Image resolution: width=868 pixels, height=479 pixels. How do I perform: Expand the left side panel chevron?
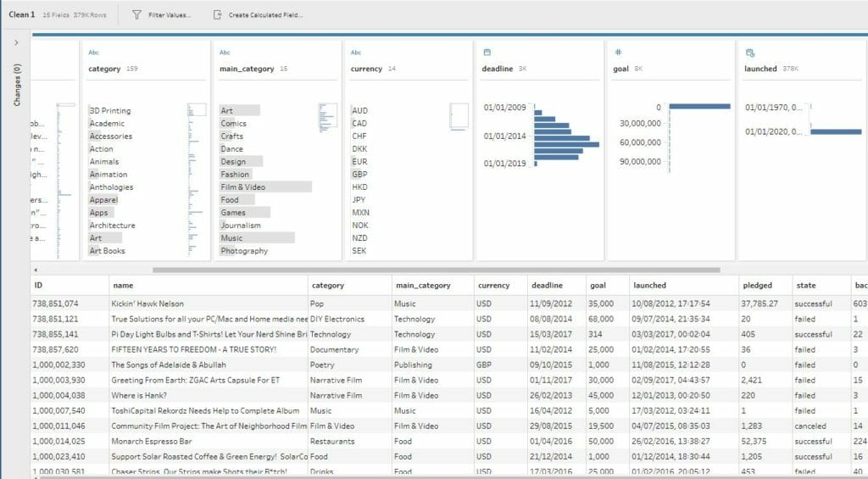pos(16,42)
